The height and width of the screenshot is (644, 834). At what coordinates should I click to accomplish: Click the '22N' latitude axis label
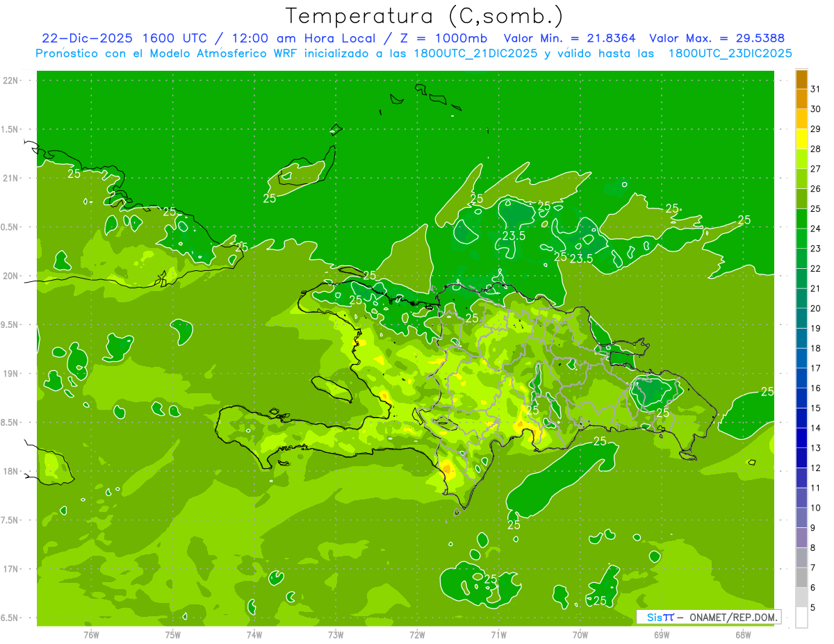[10, 80]
